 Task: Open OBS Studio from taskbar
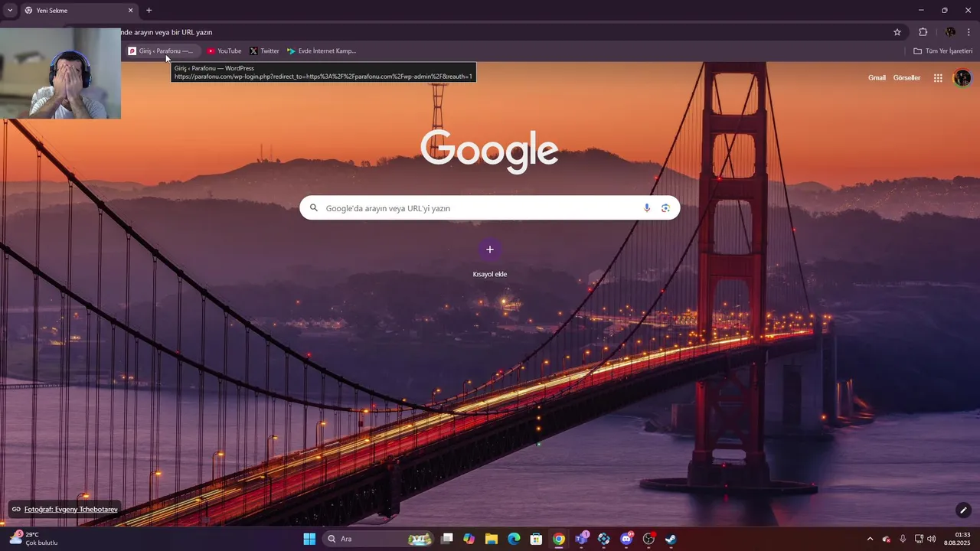click(648, 539)
